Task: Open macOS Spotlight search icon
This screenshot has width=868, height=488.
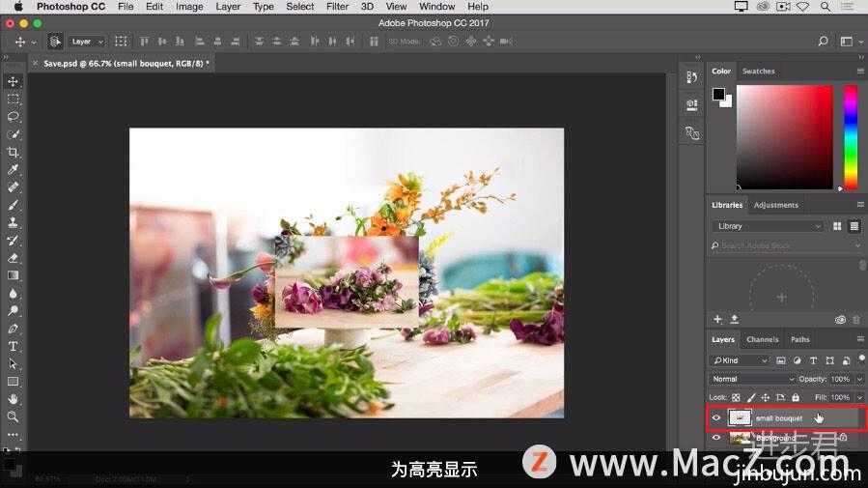Action: pyautogui.click(x=826, y=7)
